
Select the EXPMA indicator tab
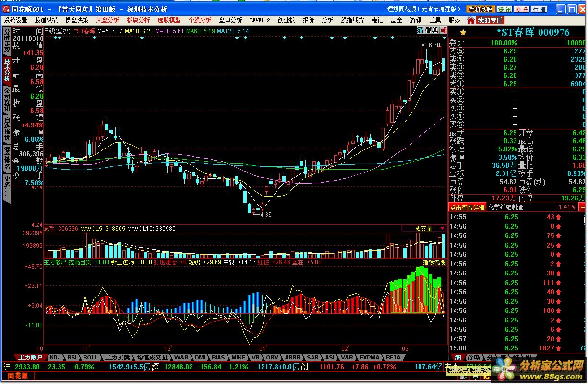369,358
